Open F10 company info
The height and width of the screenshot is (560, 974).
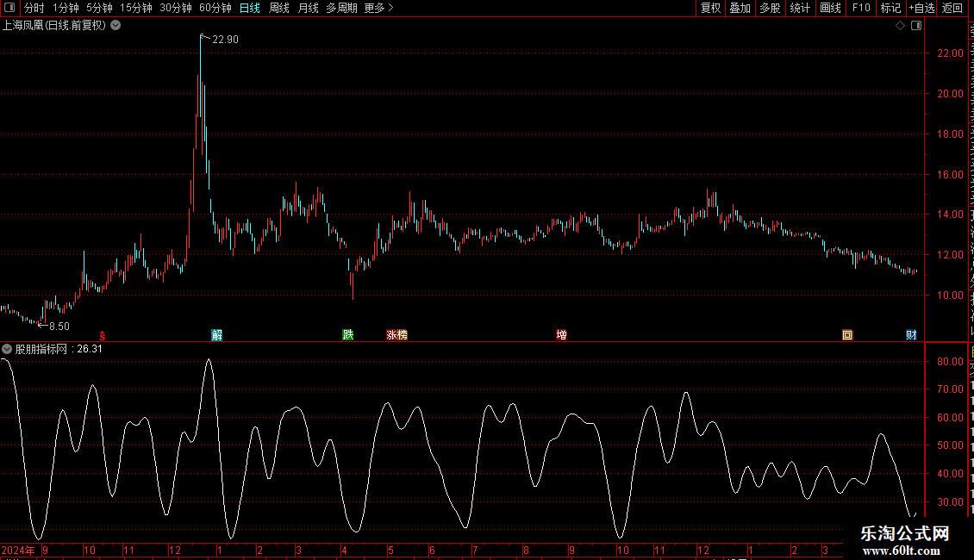(x=861, y=8)
